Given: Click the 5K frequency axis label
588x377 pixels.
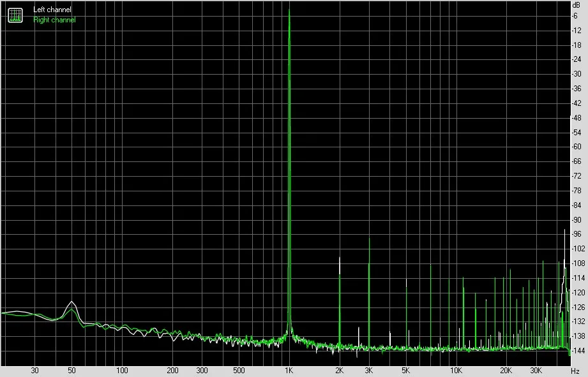Looking at the screenshot, I should [x=406, y=371].
